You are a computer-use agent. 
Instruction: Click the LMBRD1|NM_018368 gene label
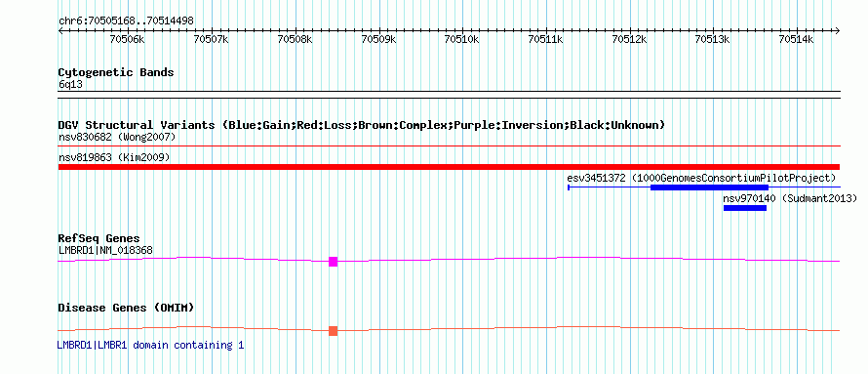tap(105, 250)
